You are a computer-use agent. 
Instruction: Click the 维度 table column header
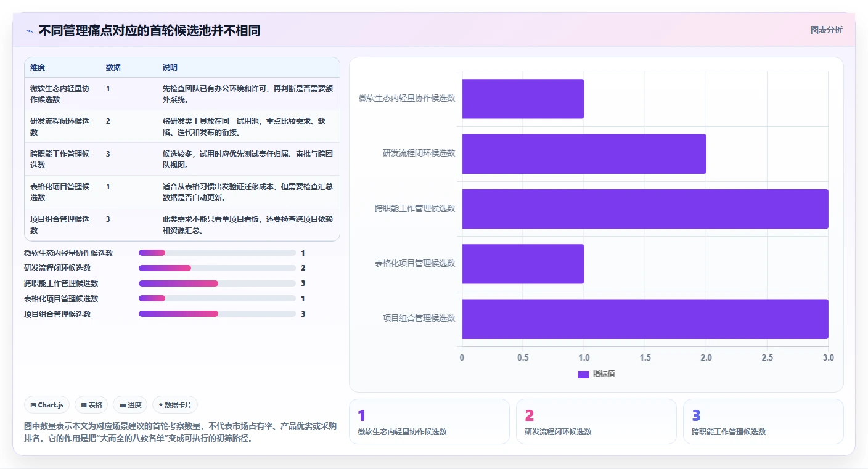pos(38,68)
